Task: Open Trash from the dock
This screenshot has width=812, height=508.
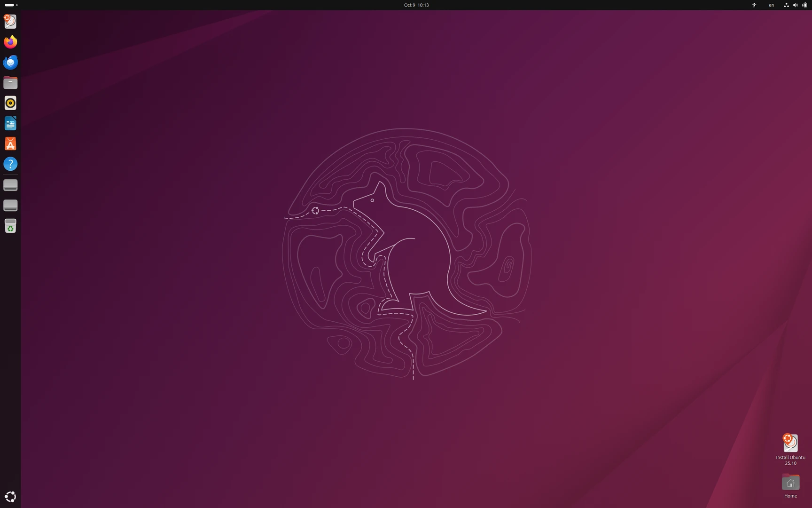Action: 10,226
